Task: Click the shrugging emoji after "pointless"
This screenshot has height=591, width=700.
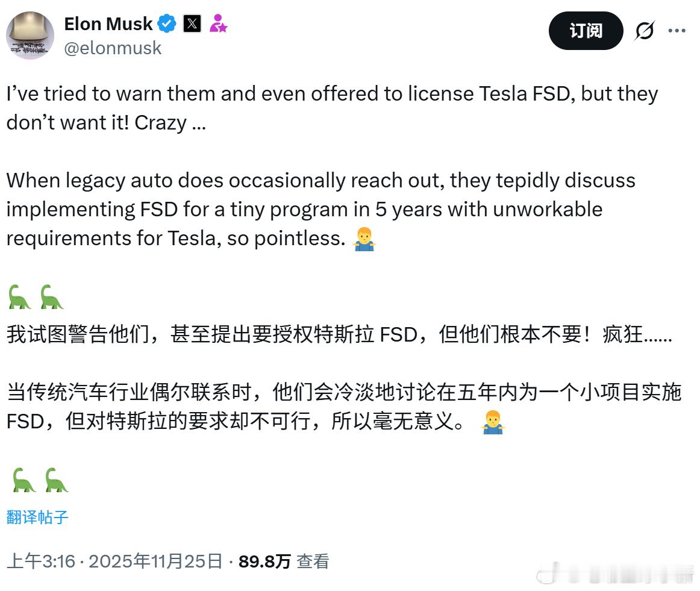Action: 364,239
